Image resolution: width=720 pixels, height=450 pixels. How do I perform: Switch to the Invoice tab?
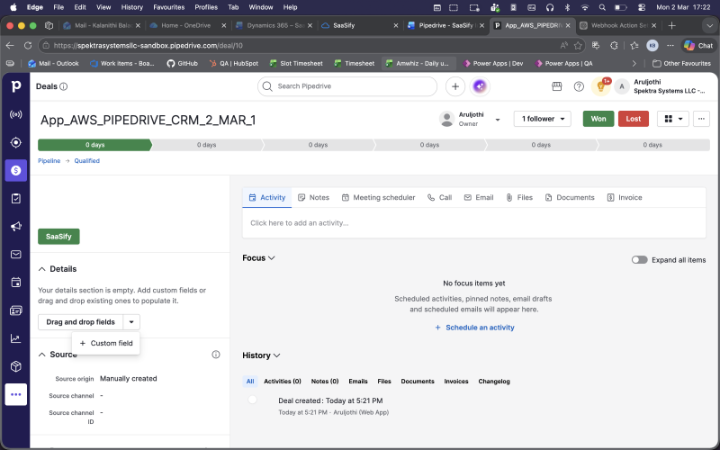click(x=624, y=197)
